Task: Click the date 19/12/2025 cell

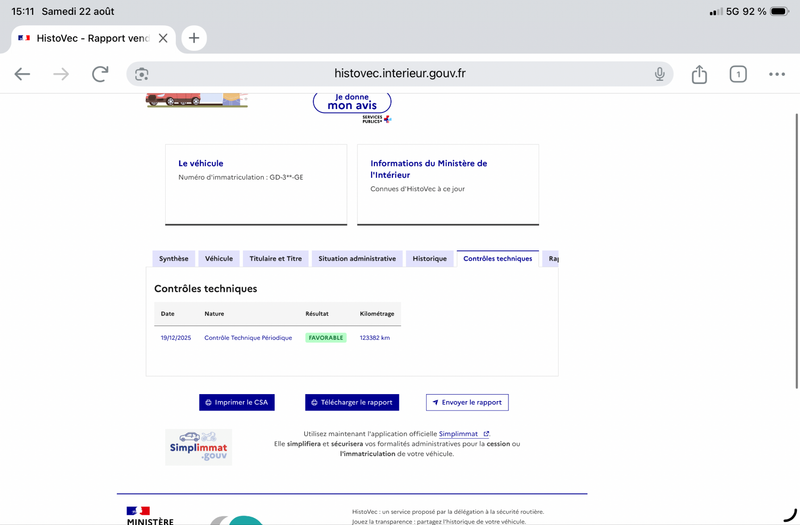Action: pyautogui.click(x=176, y=338)
